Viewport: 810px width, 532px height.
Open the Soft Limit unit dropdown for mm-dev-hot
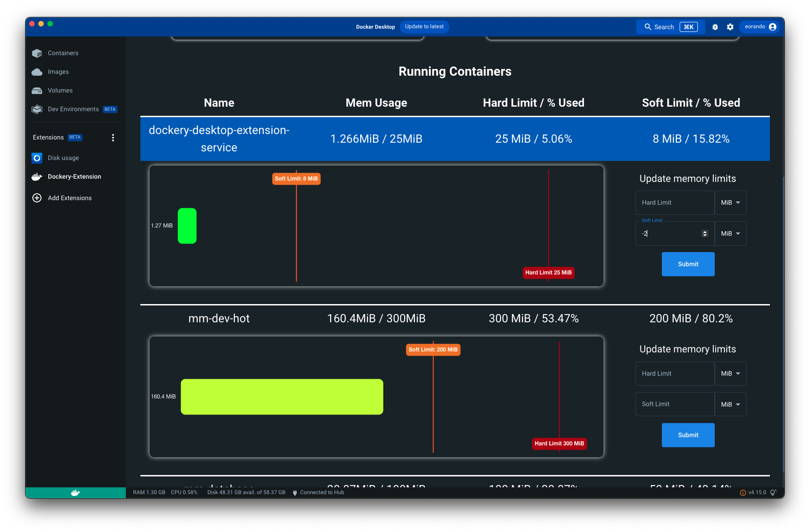pos(731,404)
